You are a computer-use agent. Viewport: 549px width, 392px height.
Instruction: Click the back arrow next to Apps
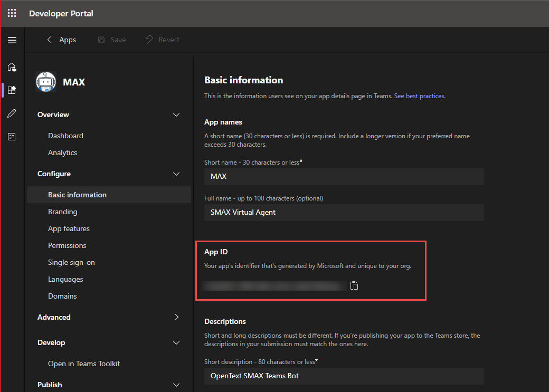point(49,40)
